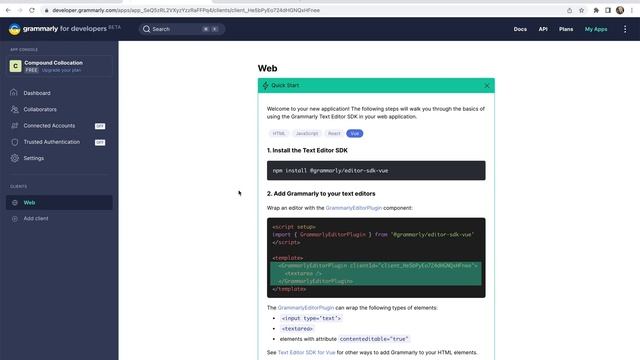640x360 pixels.
Task: Click the site lock icon in address bar
Action: 47,10
